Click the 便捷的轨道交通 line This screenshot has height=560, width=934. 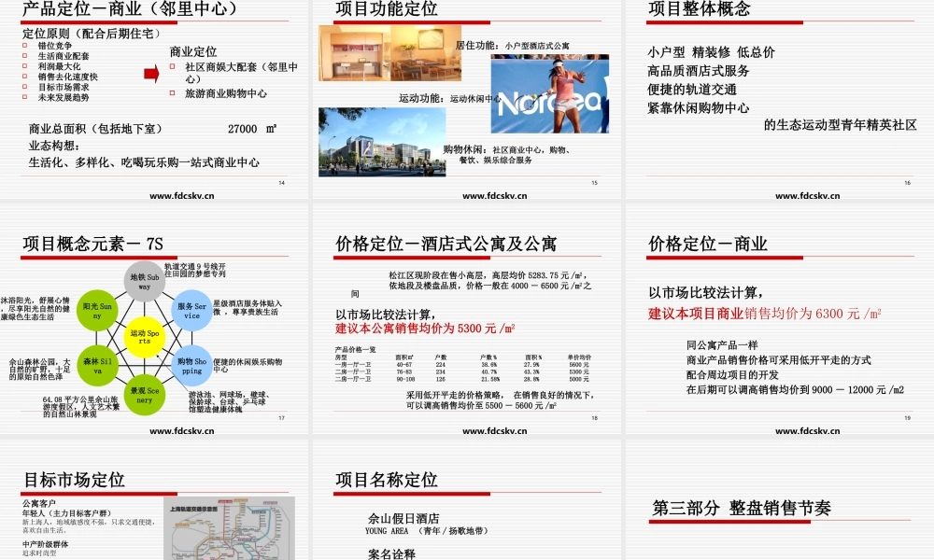tap(692, 90)
